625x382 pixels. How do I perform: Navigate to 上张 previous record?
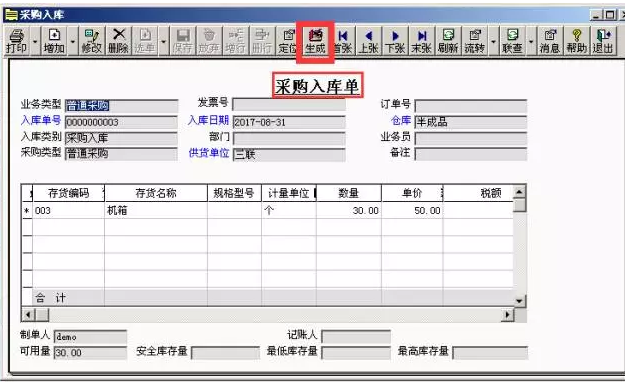(x=369, y=41)
